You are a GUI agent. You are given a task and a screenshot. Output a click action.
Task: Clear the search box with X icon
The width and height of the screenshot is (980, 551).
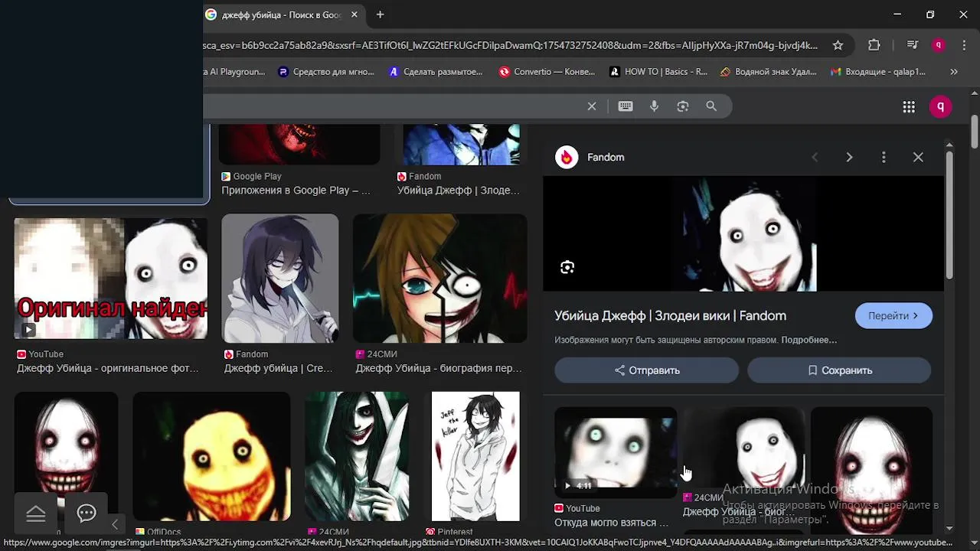(x=592, y=106)
